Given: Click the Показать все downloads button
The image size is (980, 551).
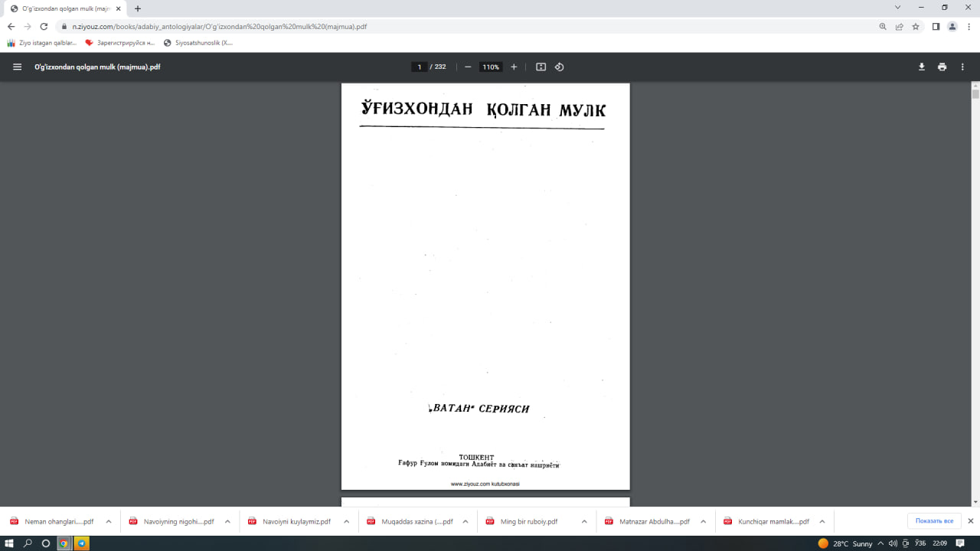Looking at the screenshot, I should click(934, 521).
